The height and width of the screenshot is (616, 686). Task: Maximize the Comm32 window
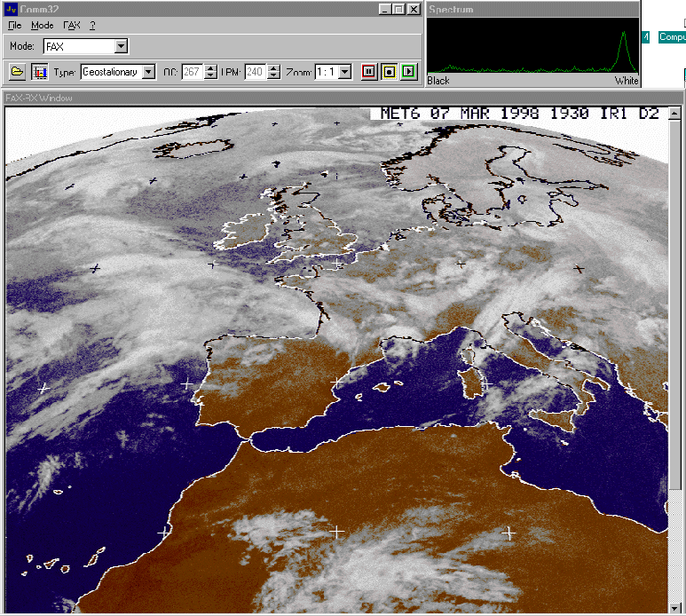click(398, 9)
